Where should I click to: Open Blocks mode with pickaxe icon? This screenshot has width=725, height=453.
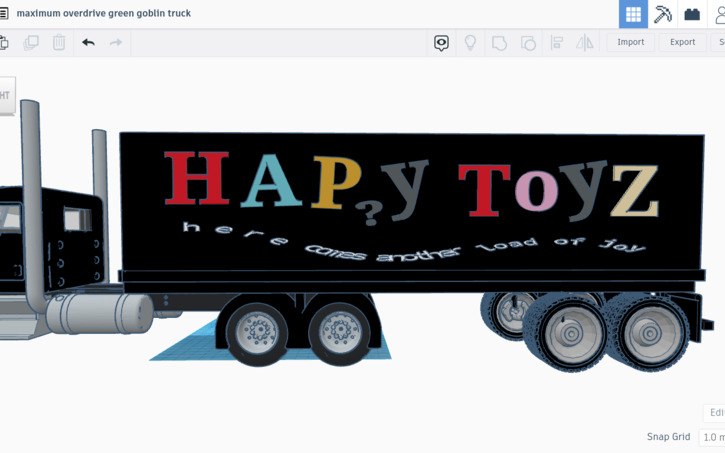[x=662, y=14]
